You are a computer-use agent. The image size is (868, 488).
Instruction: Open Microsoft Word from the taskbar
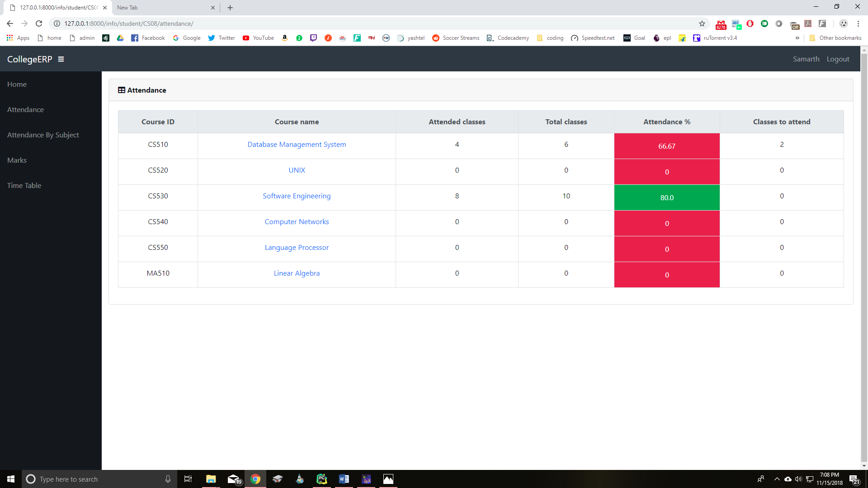click(344, 479)
